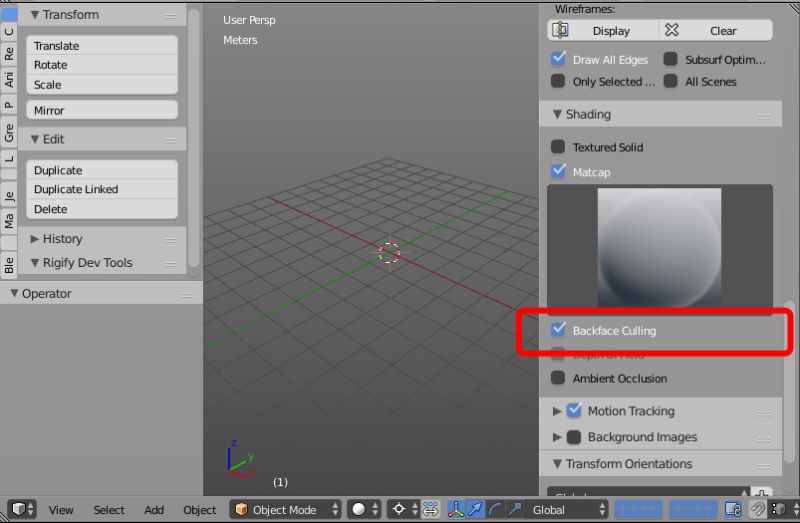Click the Translate button
The image size is (800, 523).
click(x=102, y=45)
